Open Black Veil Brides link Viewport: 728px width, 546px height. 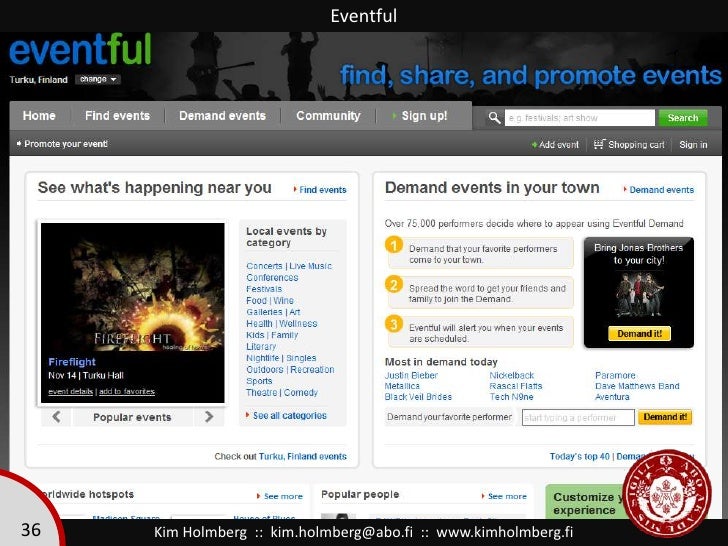click(x=418, y=397)
